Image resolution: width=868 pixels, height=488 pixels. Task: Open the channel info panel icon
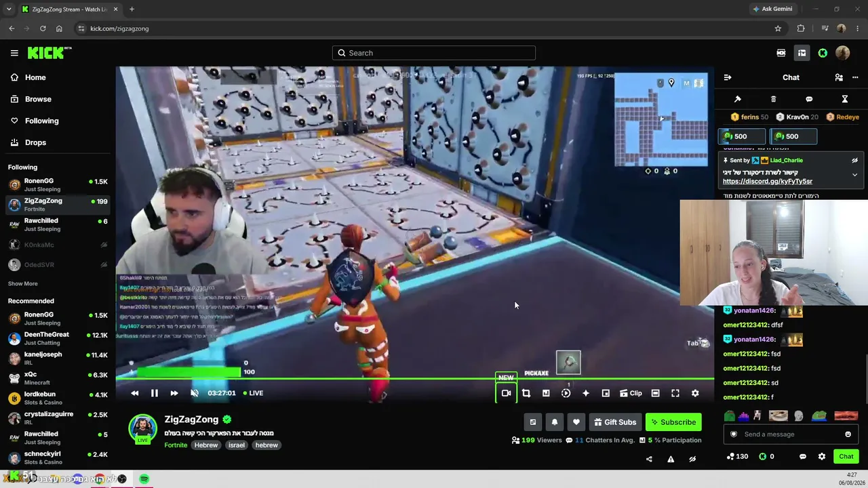(x=533, y=422)
